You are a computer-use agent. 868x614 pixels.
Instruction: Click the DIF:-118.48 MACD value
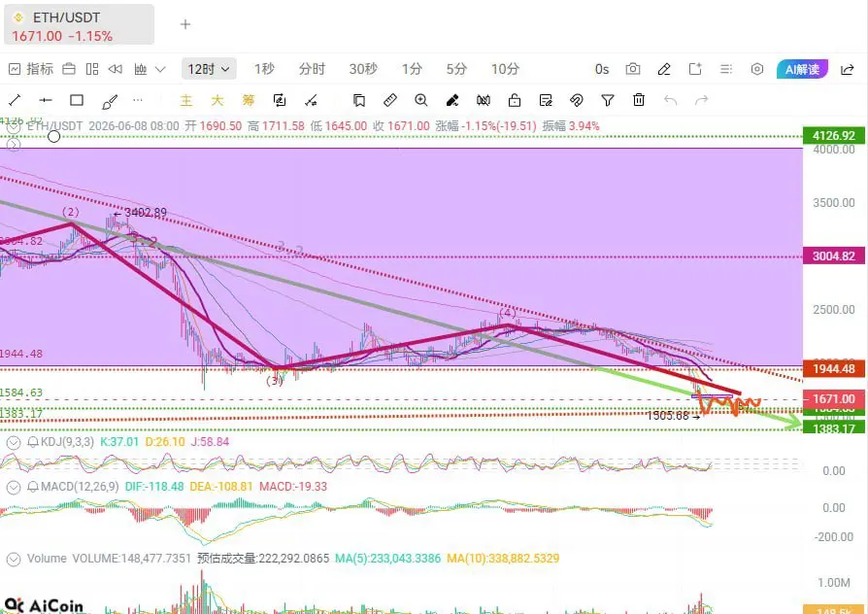pos(154,487)
